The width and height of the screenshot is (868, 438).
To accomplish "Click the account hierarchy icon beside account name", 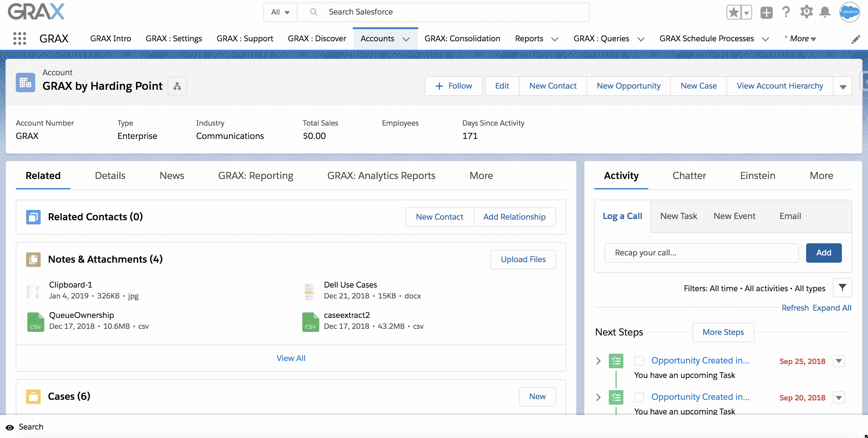I will point(177,86).
